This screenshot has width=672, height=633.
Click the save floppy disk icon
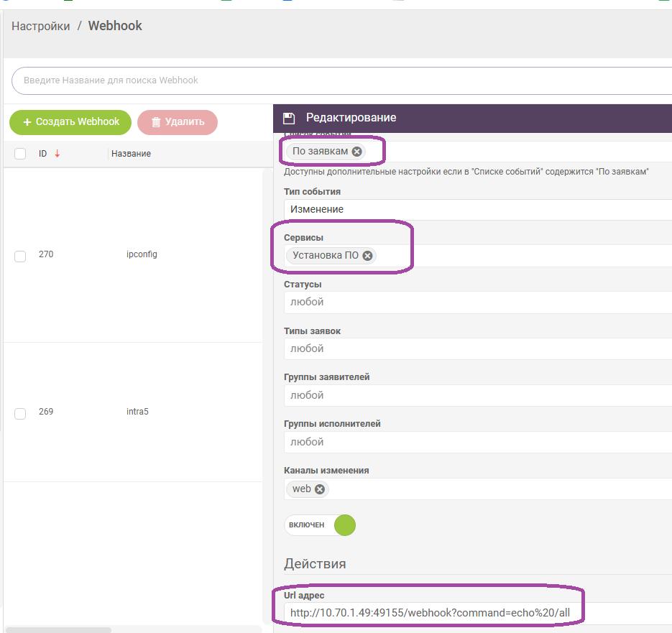(289, 118)
